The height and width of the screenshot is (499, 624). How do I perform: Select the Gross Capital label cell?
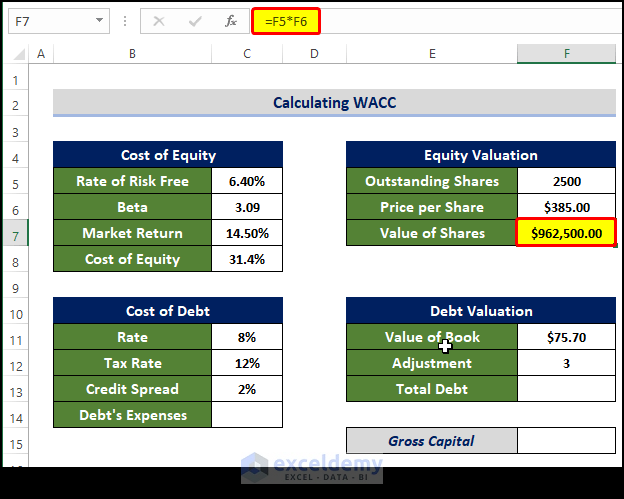click(432, 441)
